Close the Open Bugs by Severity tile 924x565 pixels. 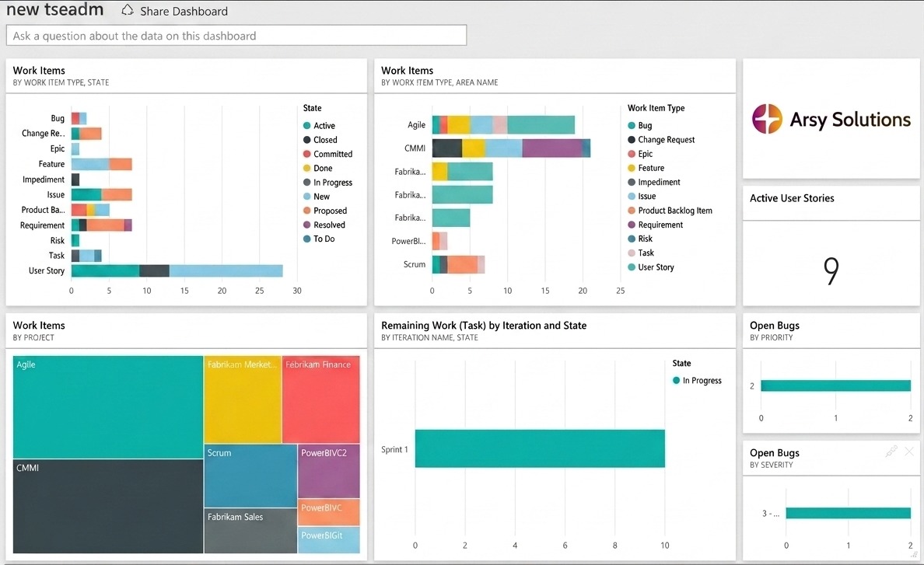[x=909, y=452]
